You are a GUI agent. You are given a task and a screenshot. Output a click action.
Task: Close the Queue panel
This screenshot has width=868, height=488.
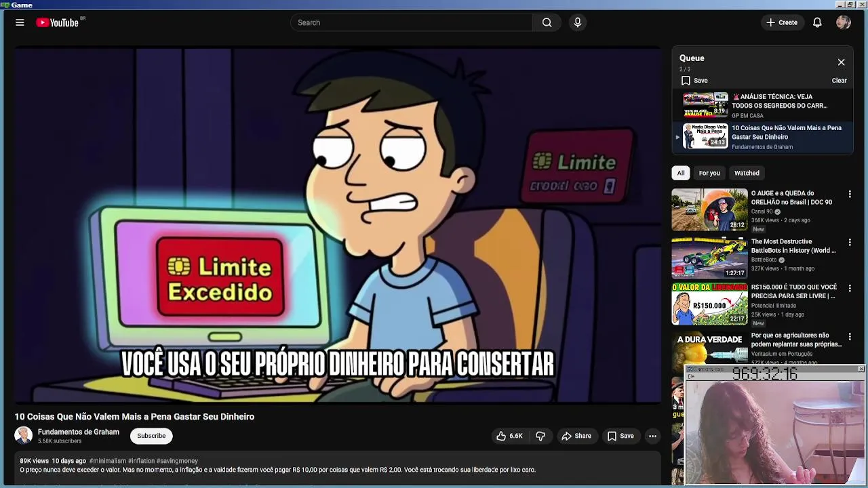(x=841, y=62)
